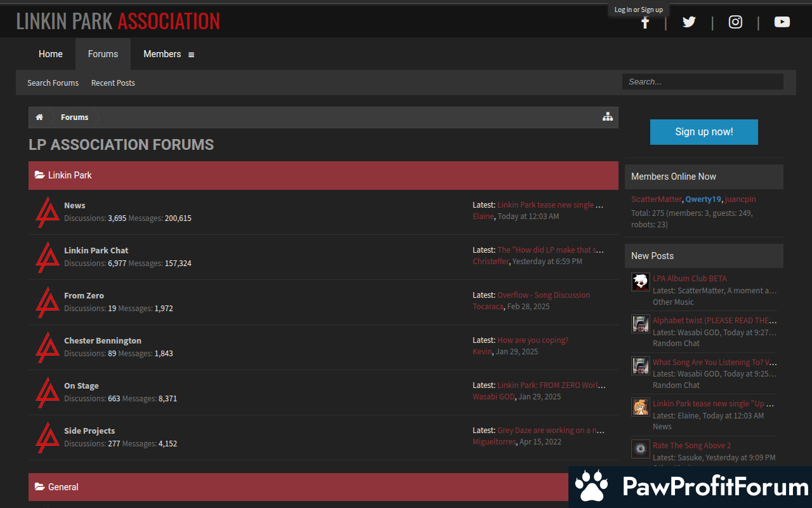Click the News forum LP logo icon
Screen dimensions: 812x508
[47, 212]
